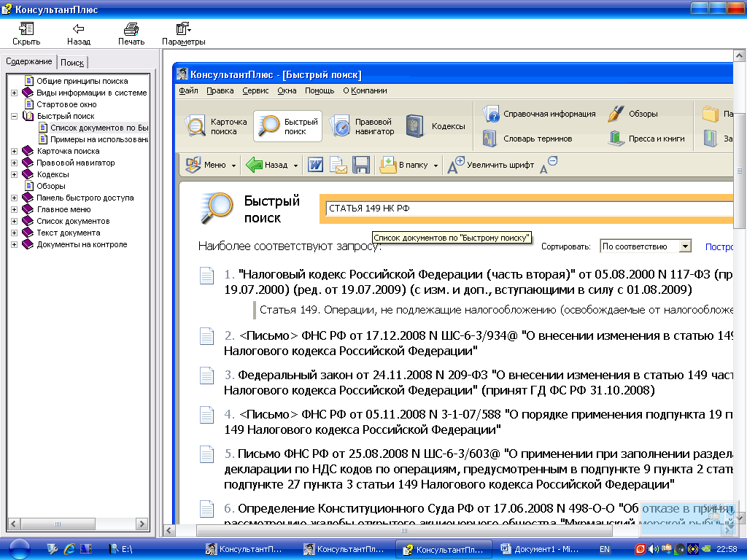Open Статья 149 snippet under result 1

coord(496,310)
